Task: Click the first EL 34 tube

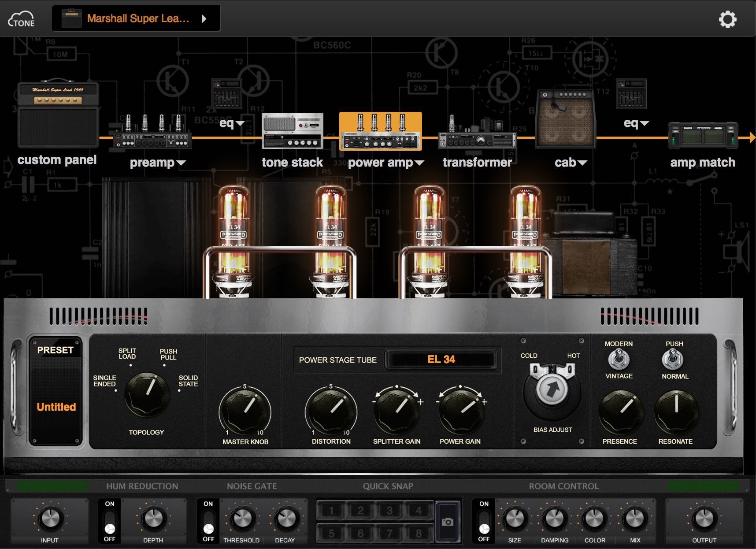Action: (x=234, y=241)
